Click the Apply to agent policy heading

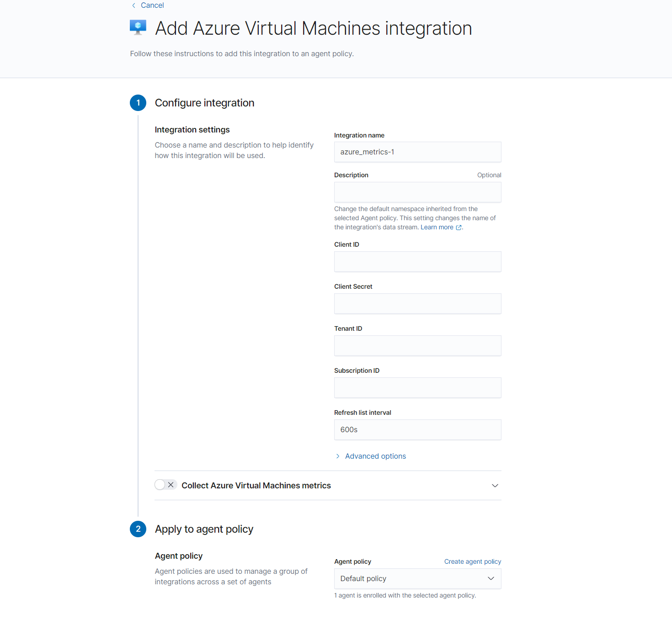[x=204, y=529]
